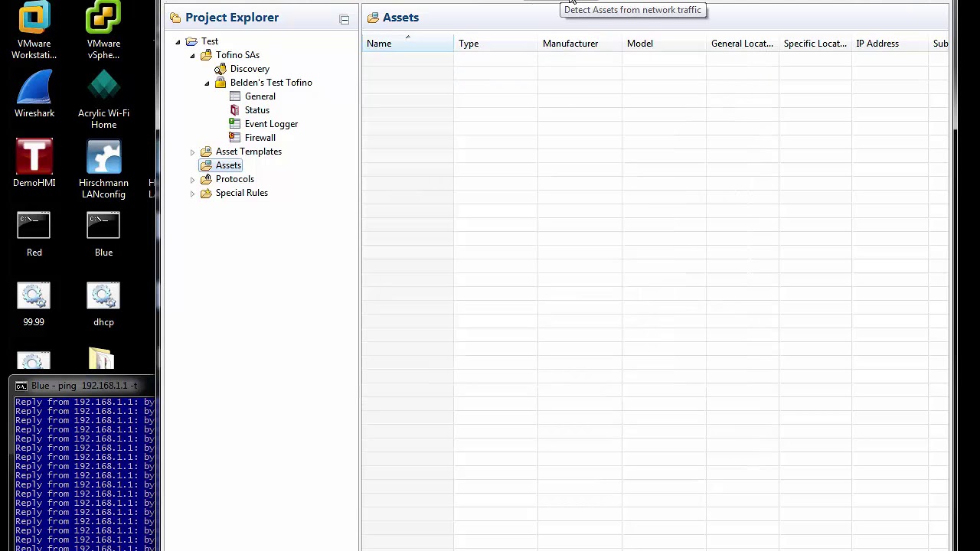Collapse the Test project node
This screenshot has width=980, height=551.
tap(178, 41)
